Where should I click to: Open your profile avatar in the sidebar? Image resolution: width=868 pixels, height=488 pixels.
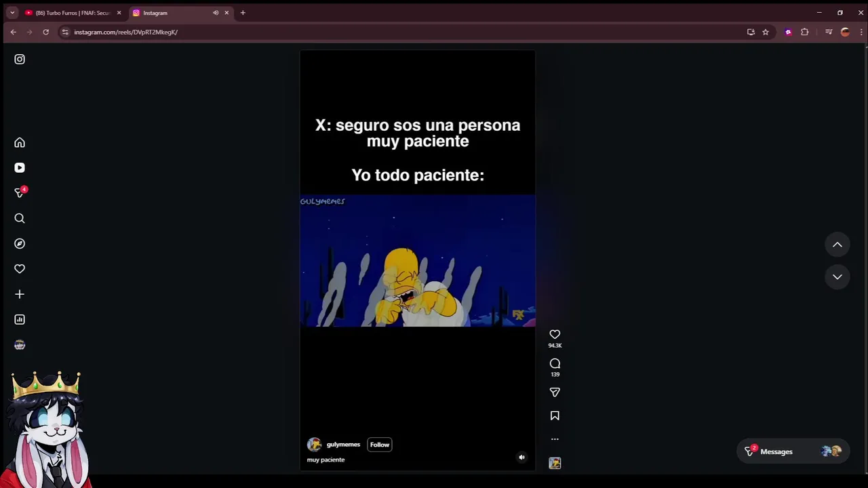(x=20, y=345)
